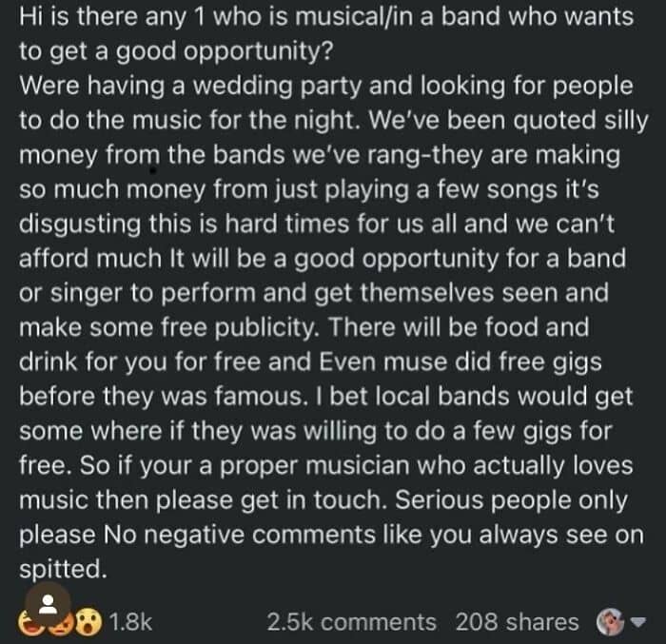Click the wow reaction emoji
Image resolution: width=666 pixels, height=644 pixels.
(x=89, y=623)
